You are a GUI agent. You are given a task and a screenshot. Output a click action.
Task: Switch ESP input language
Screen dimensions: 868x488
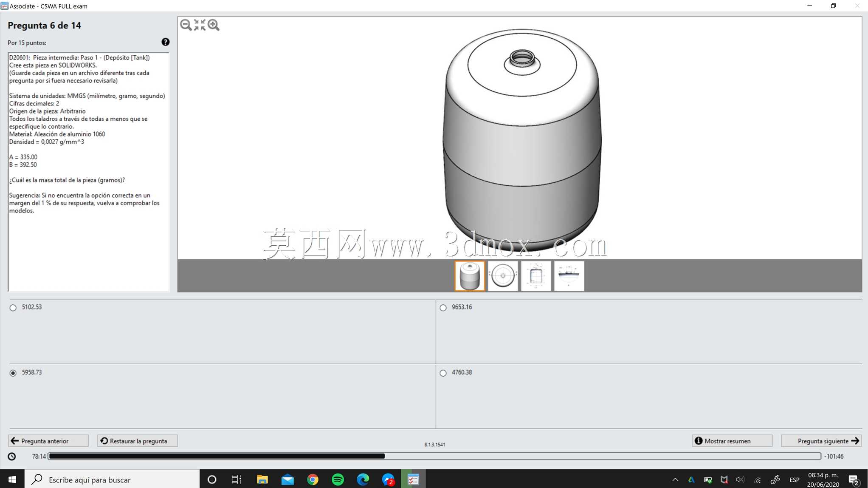[x=794, y=479]
